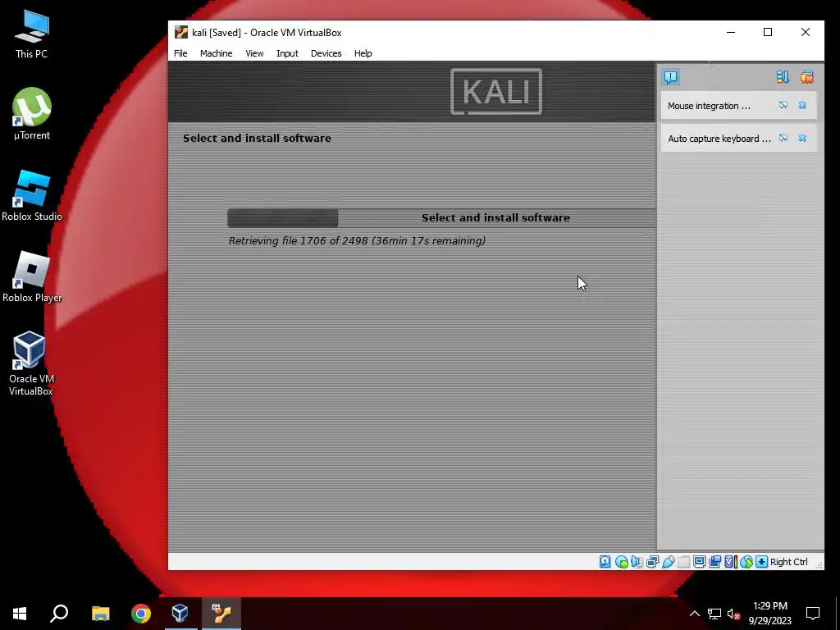Click the hard disk activity status icon
Image resolution: width=840 pixels, height=630 pixels.
tap(605, 561)
